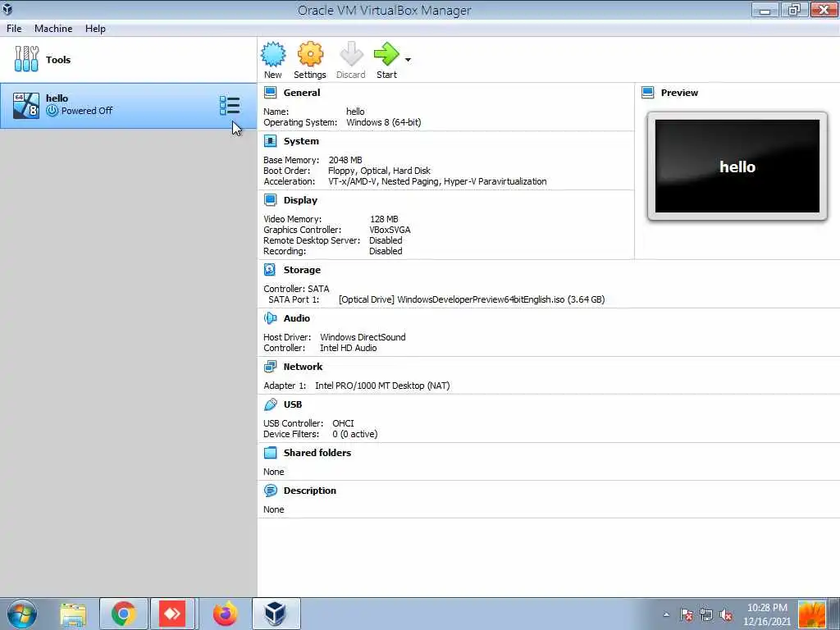
Task: Select the hello virtual machine entry
Action: tap(129, 106)
